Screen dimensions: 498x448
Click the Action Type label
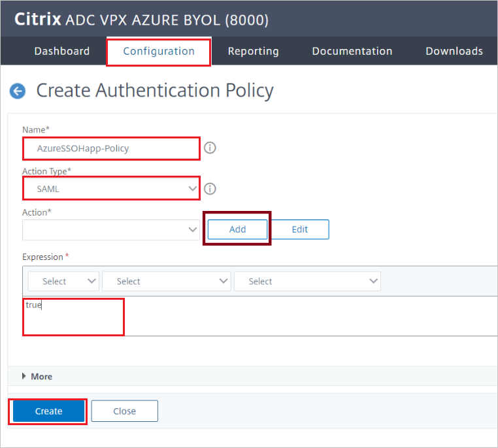tap(46, 171)
